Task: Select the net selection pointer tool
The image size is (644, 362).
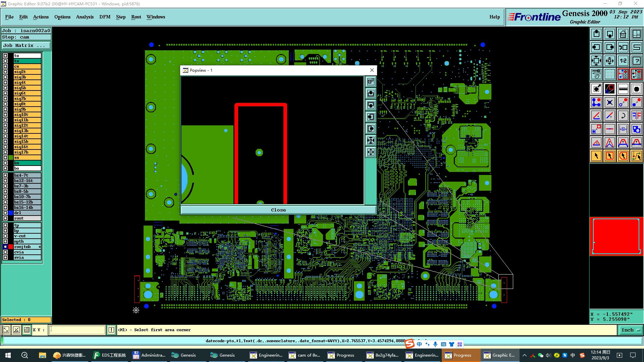Action: click(636, 156)
